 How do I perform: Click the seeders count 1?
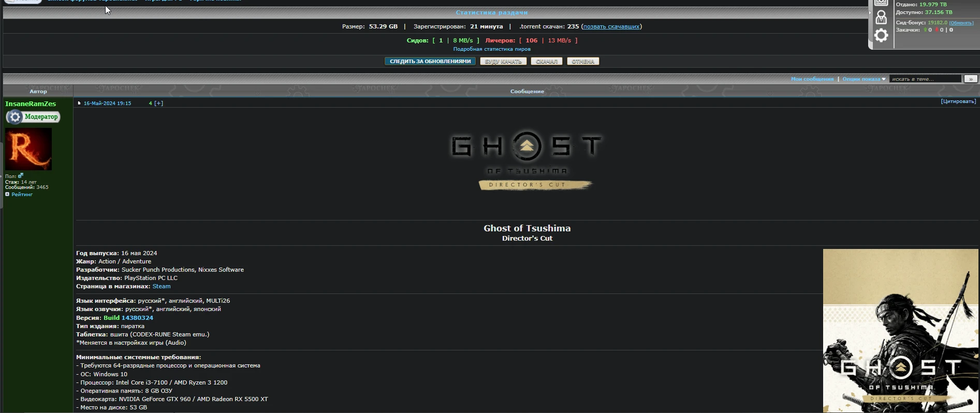(441, 40)
